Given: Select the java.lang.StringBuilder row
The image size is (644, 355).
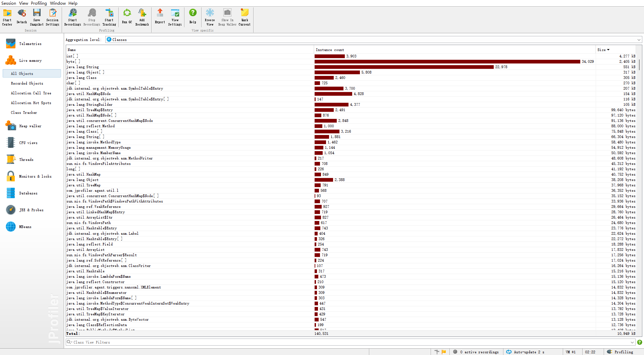Looking at the screenshot, I should click(x=351, y=104).
